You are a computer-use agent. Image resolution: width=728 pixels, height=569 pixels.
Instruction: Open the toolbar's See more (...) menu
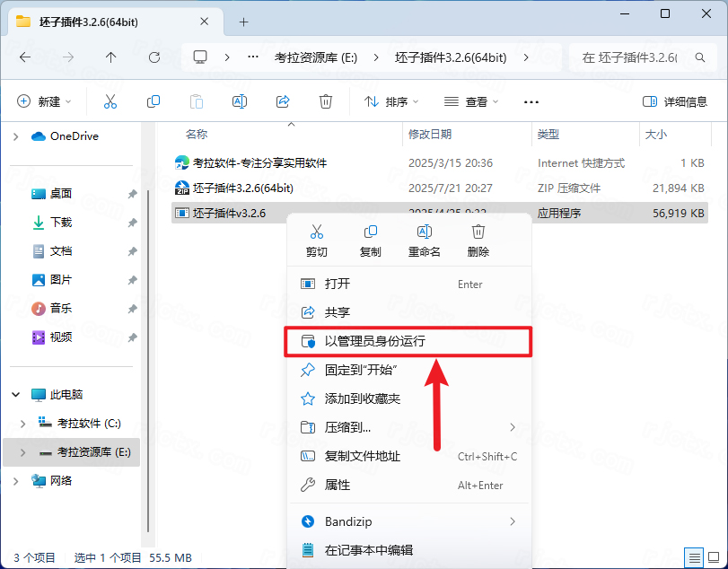coord(531,101)
